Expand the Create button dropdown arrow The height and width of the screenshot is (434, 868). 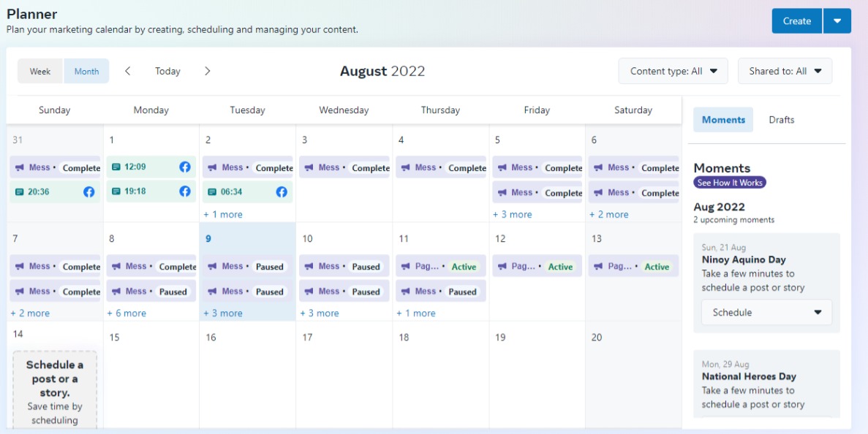coord(837,21)
